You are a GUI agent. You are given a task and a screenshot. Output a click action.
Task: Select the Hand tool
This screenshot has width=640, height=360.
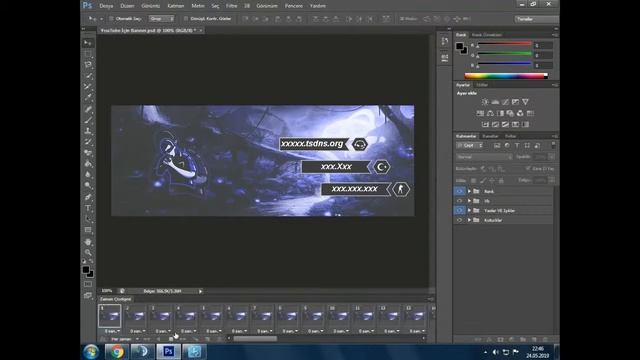[88, 242]
